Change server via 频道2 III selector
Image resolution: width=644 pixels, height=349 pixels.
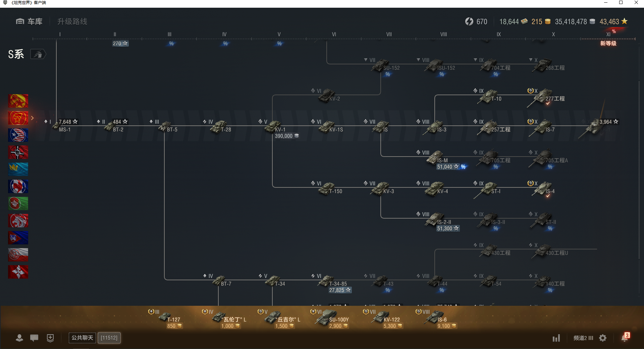coord(583,338)
